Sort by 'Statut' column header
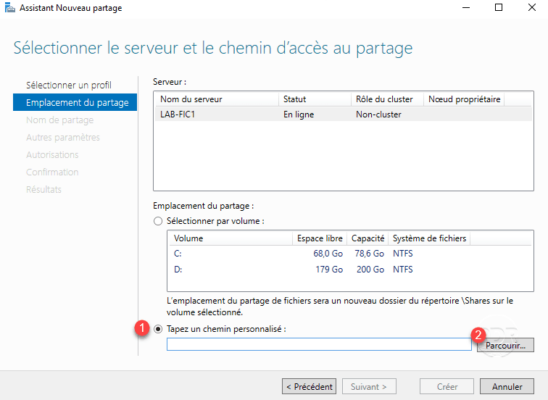 (315, 99)
